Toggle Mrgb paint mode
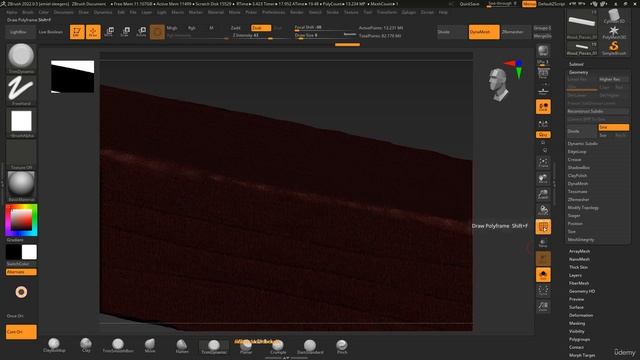 click(172, 28)
